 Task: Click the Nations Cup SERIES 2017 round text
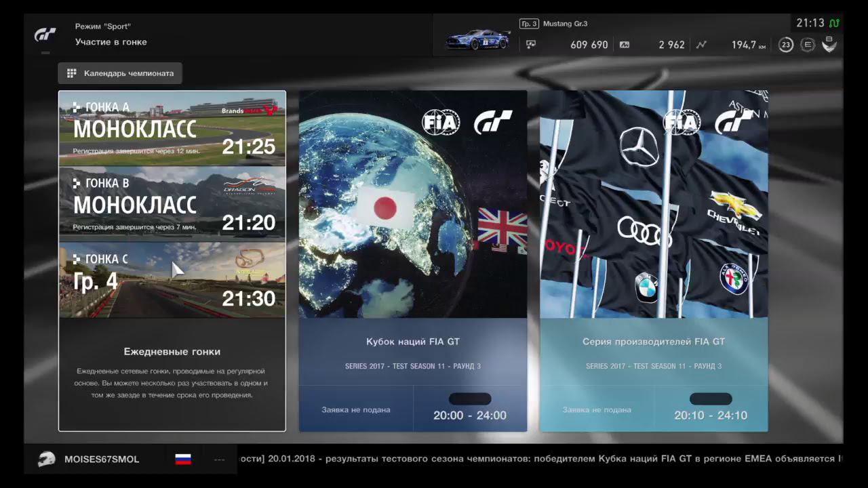tap(413, 367)
